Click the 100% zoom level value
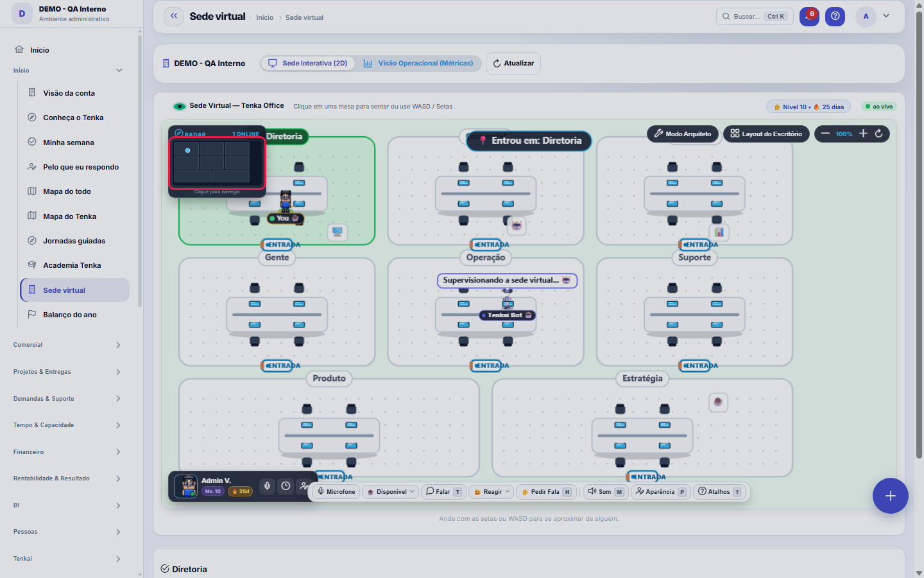 click(x=844, y=134)
